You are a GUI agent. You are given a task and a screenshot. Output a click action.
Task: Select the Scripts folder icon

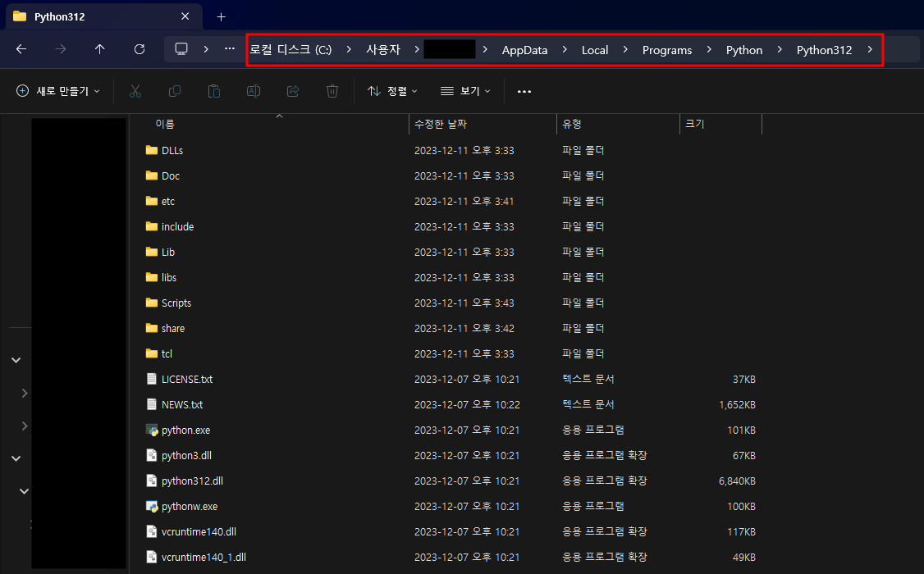(x=152, y=303)
